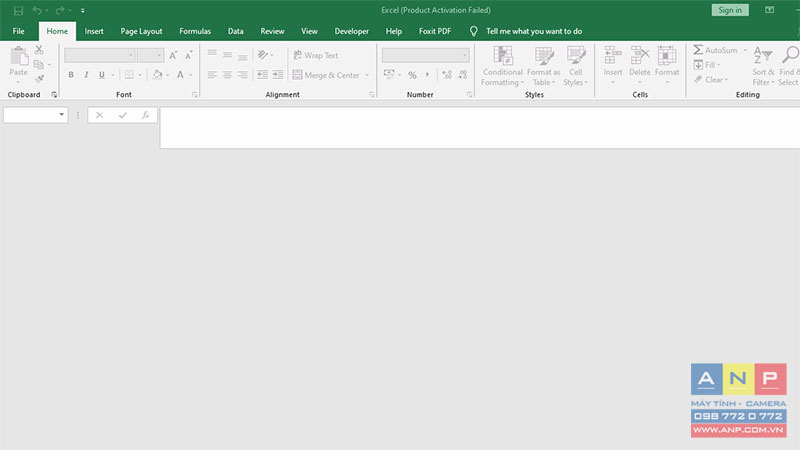Toggle Wrap Text

(x=316, y=55)
